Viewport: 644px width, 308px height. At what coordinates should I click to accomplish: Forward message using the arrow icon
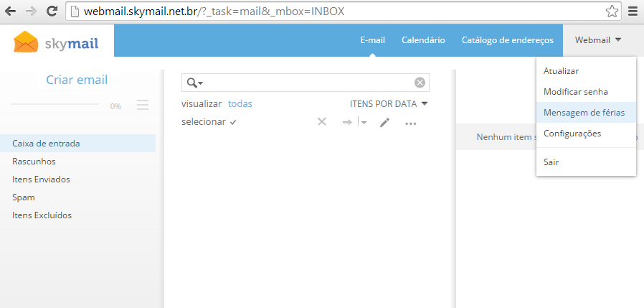(x=348, y=122)
